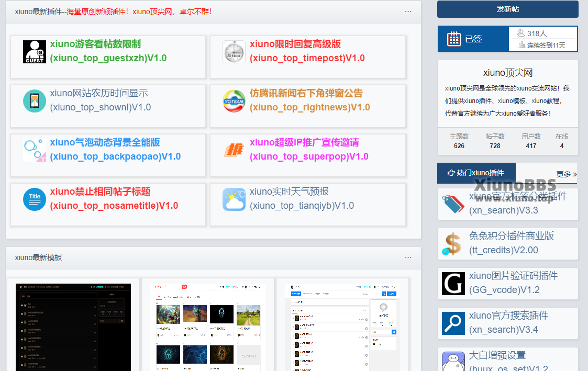Viewport: 588px width, 371px height.
Task: Select the 热门xiuno插件 tab
Action: 476,173
